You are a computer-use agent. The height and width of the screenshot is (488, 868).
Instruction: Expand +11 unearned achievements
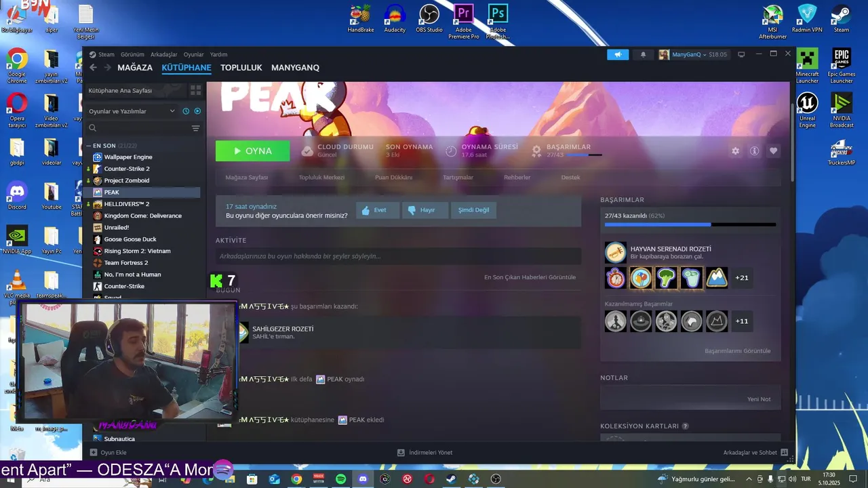click(742, 321)
